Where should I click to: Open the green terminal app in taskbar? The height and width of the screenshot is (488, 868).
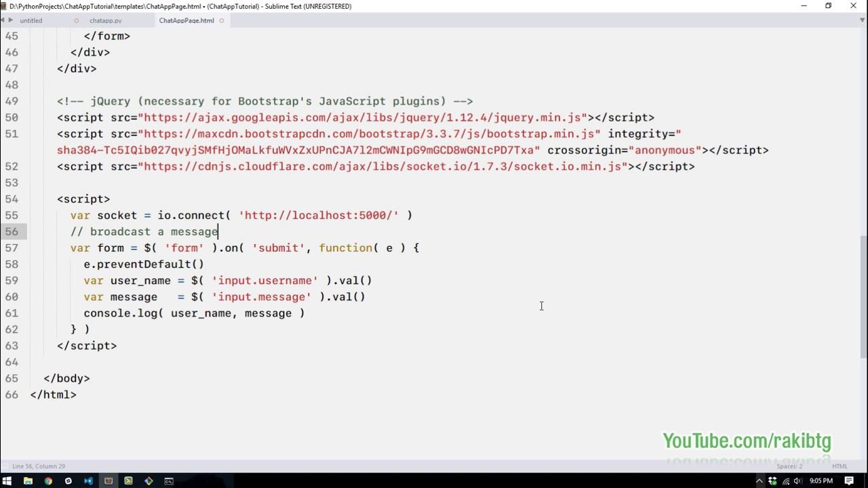click(x=129, y=481)
